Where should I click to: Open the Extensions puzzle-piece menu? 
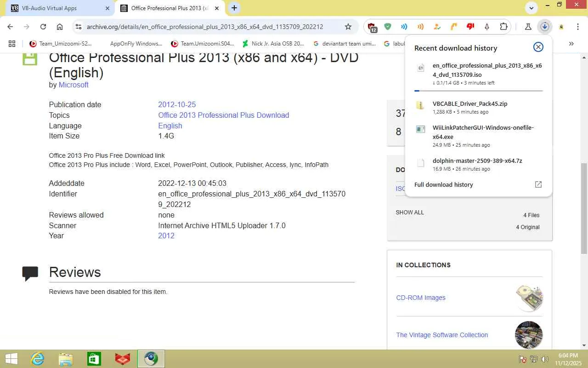click(x=503, y=27)
